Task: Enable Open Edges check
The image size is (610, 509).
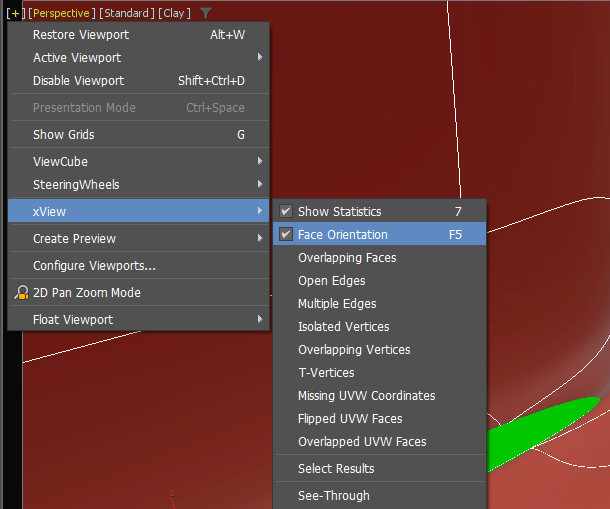Action: 380,281
